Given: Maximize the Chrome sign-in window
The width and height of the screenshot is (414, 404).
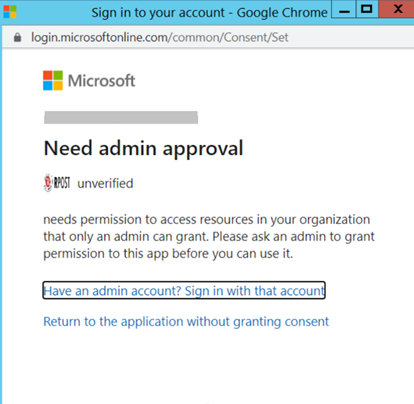Looking at the screenshot, I should [367, 9].
